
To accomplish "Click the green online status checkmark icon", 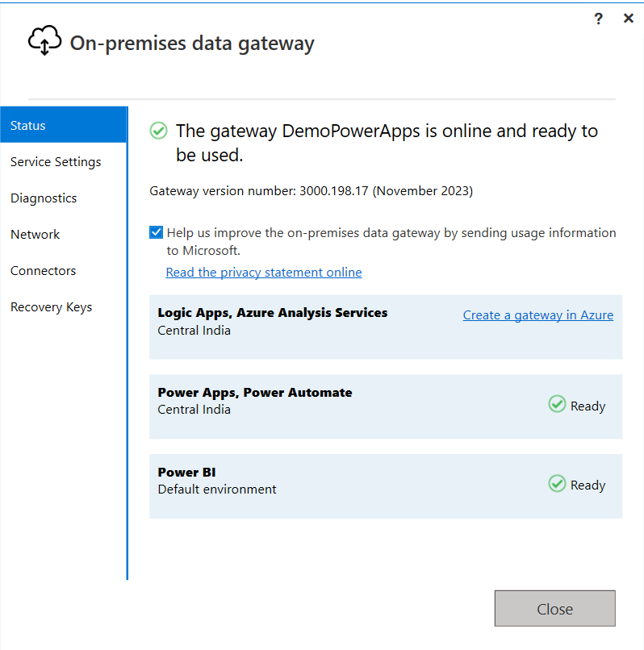I will point(159,131).
